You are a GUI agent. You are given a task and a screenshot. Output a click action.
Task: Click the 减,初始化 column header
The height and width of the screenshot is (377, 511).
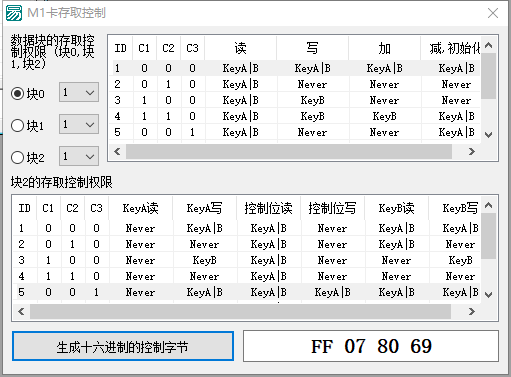click(x=451, y=48)
